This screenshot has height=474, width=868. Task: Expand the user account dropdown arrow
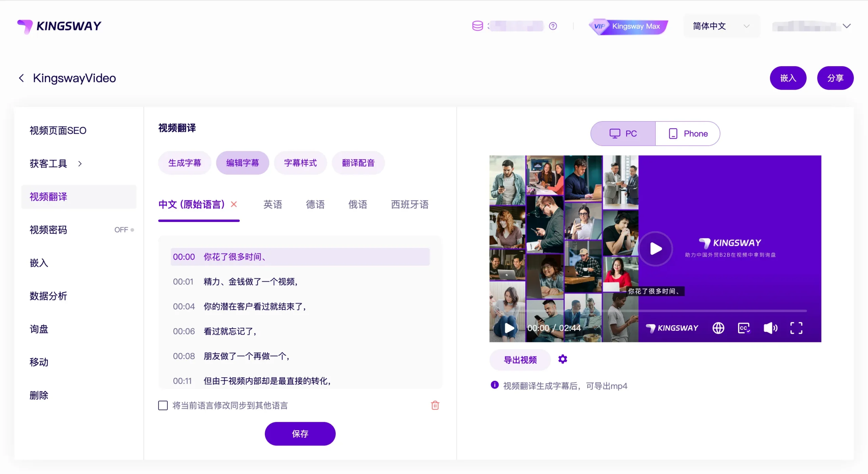point(847,26)
